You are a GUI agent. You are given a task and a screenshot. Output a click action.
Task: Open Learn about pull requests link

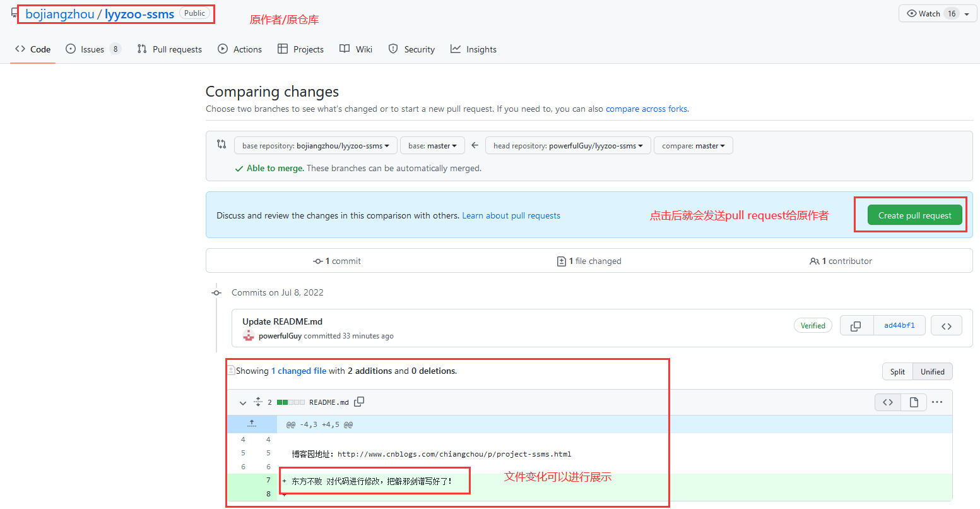pos(511,216)
